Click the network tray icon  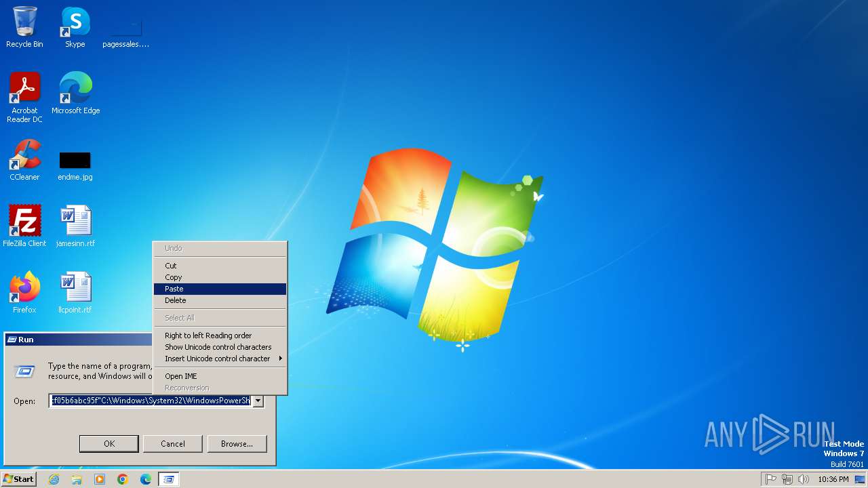[x=787, y=479]
